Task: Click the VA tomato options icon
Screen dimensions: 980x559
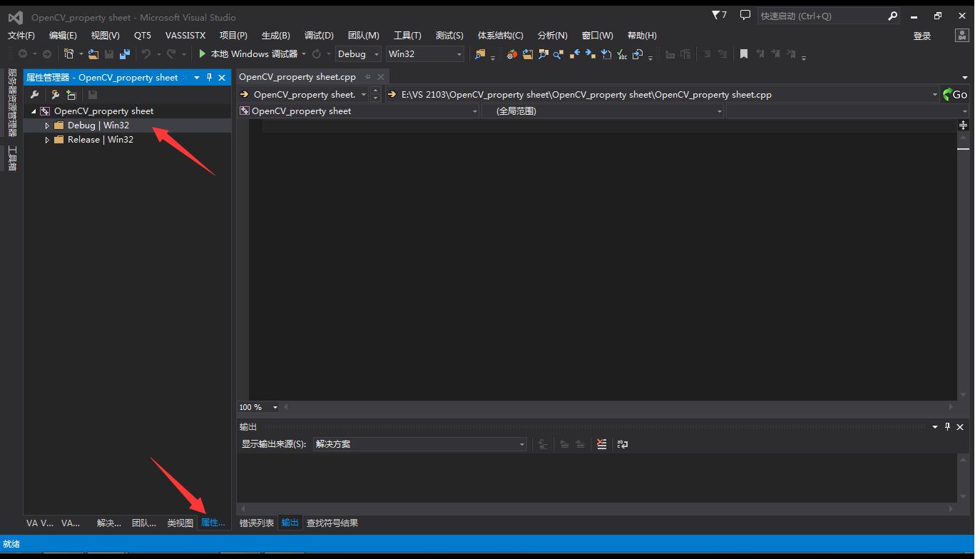Action: point(511,53)
